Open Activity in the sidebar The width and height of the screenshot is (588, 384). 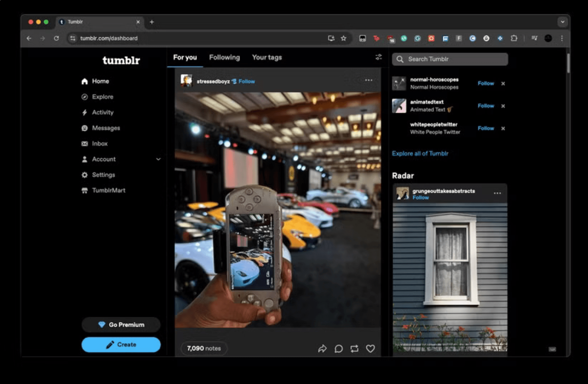click(97, 112)
